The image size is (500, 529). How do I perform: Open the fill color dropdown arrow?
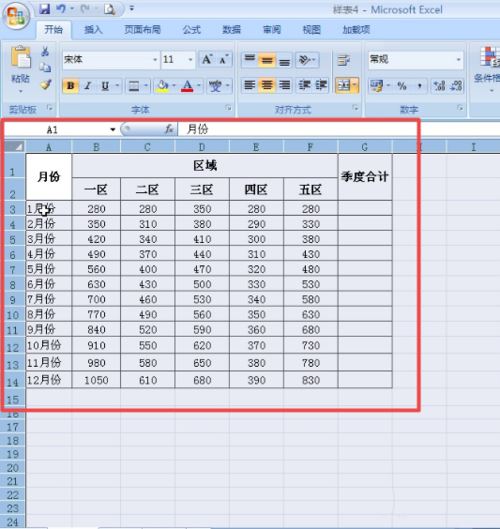point(174,86)
